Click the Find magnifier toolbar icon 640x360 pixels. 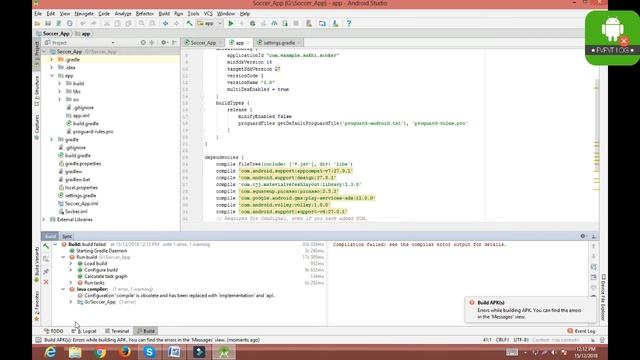pos(141,24)
